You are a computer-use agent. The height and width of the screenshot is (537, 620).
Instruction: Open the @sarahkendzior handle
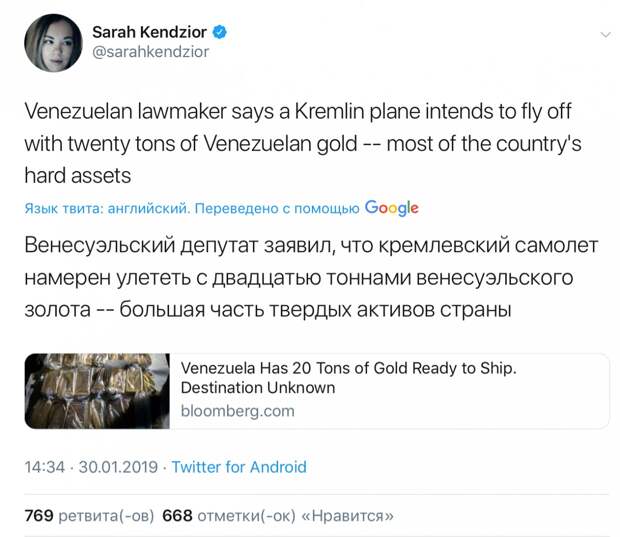pyautogui.click(x=150, y=52)
